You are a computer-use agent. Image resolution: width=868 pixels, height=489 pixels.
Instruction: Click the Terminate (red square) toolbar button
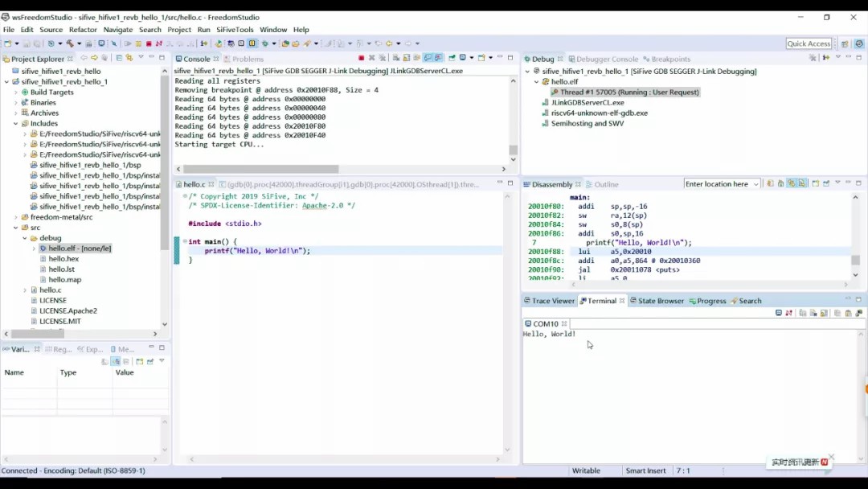(149, 43)
